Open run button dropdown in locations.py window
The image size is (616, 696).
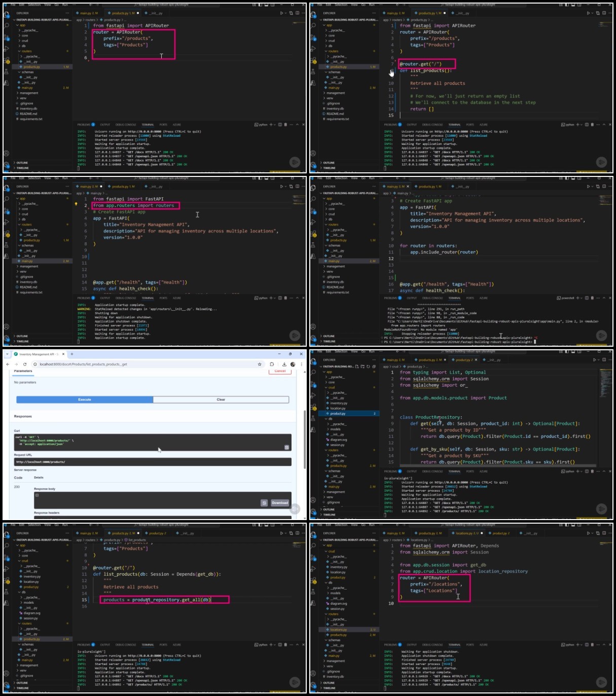[592, 533]
